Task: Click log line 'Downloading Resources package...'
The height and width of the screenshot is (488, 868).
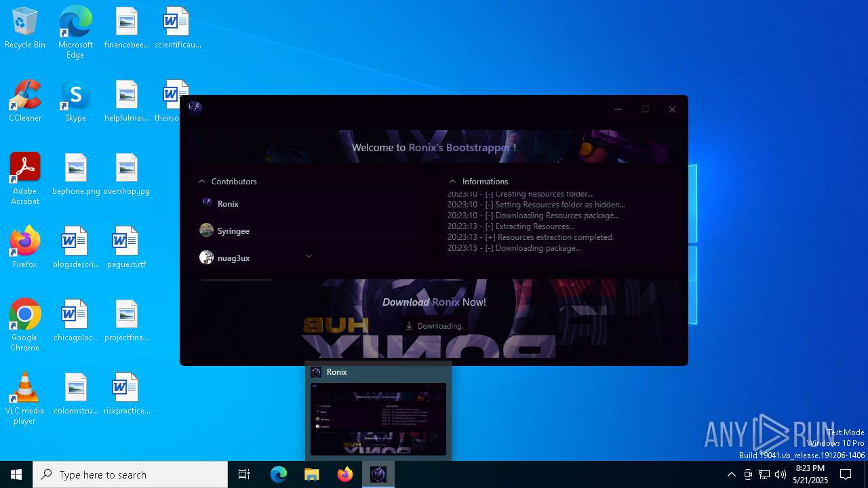Action: [x=533, y=216]
